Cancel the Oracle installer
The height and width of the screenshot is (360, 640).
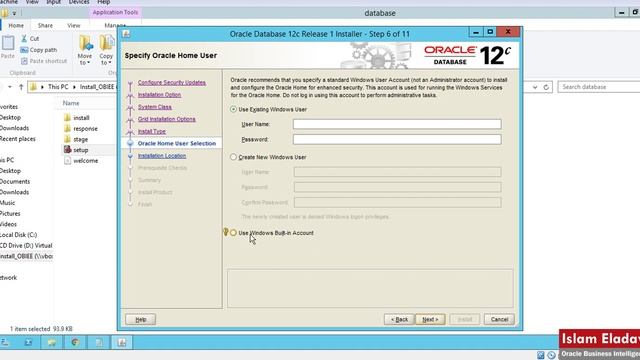click(x=499, y=319)
